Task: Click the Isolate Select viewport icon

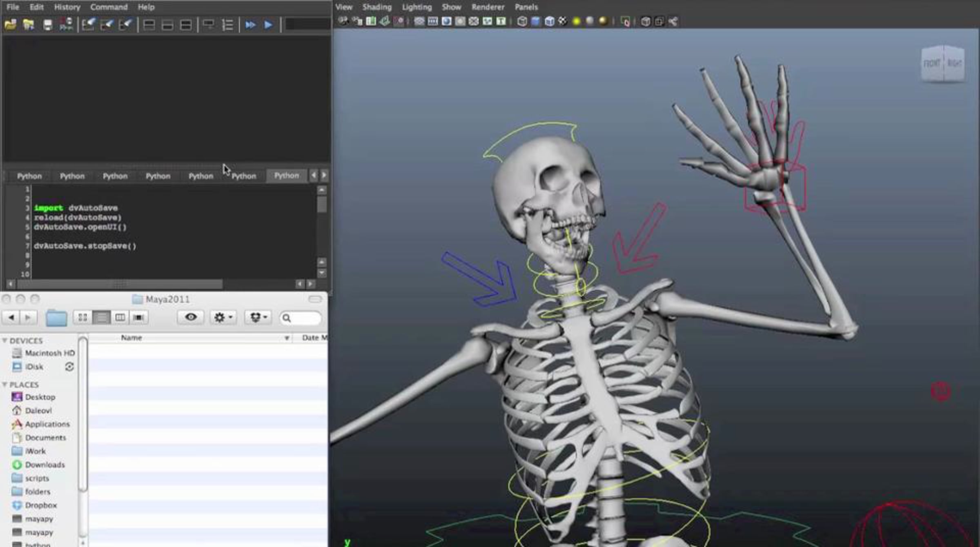Action: point(625,21)
